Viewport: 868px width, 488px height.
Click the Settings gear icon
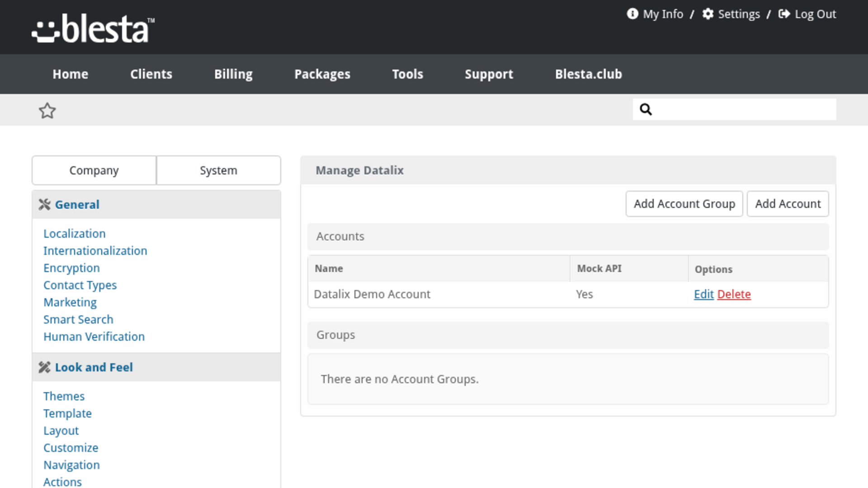(x=708, y=14)
